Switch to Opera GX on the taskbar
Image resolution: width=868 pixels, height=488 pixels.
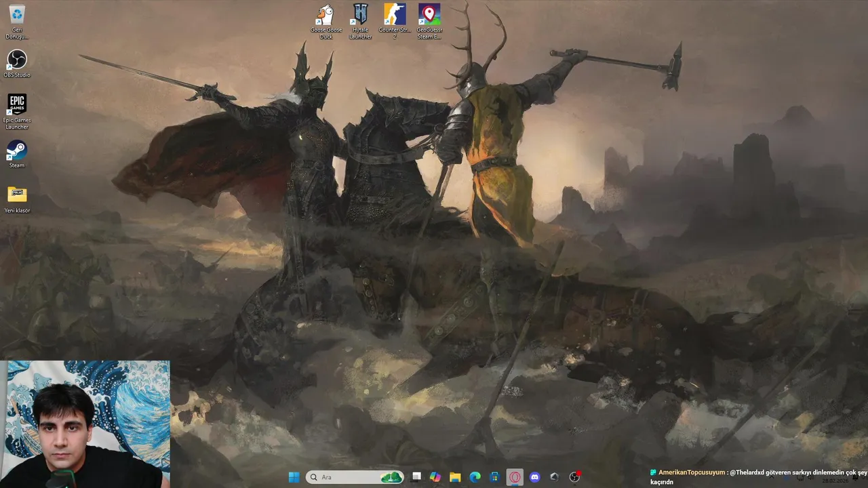pyautogui.click(x=515, y=477)
